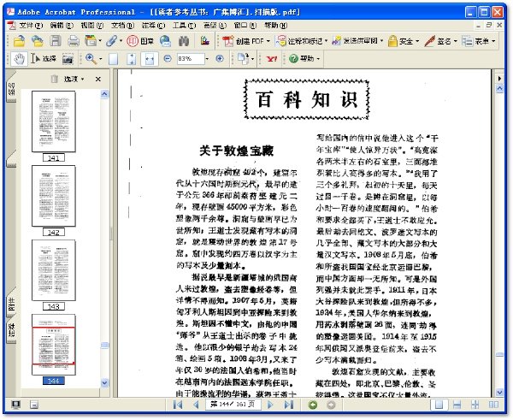This screenshot has height=420, width=513.
Task: Select page 141 thumbnail
Action: (54, 121)
